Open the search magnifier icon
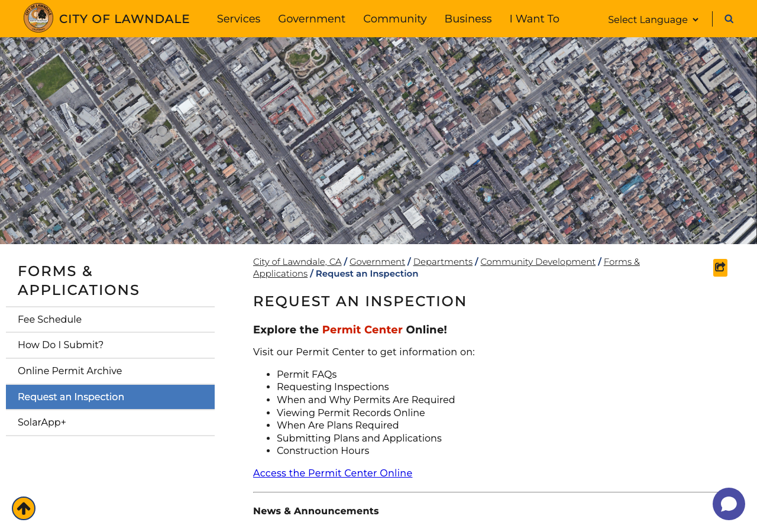The image size is (757, 532). pyautogui.click(x=729, y=19)
